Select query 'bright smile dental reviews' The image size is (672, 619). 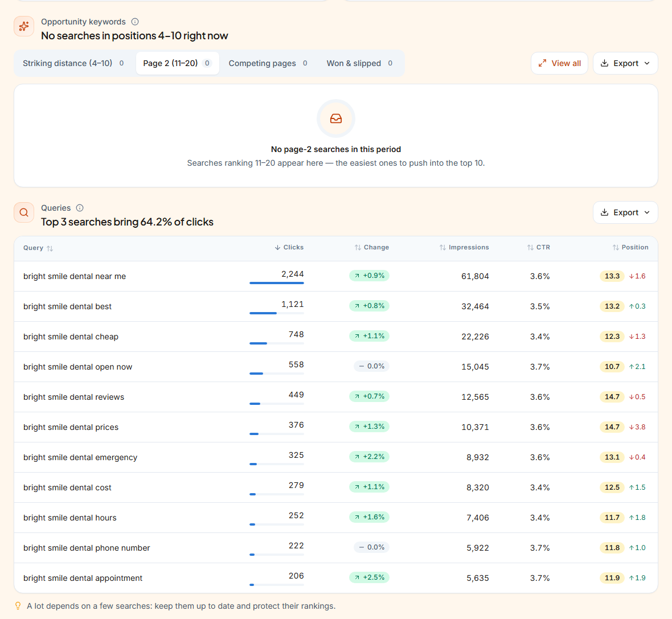pos(73,397)
